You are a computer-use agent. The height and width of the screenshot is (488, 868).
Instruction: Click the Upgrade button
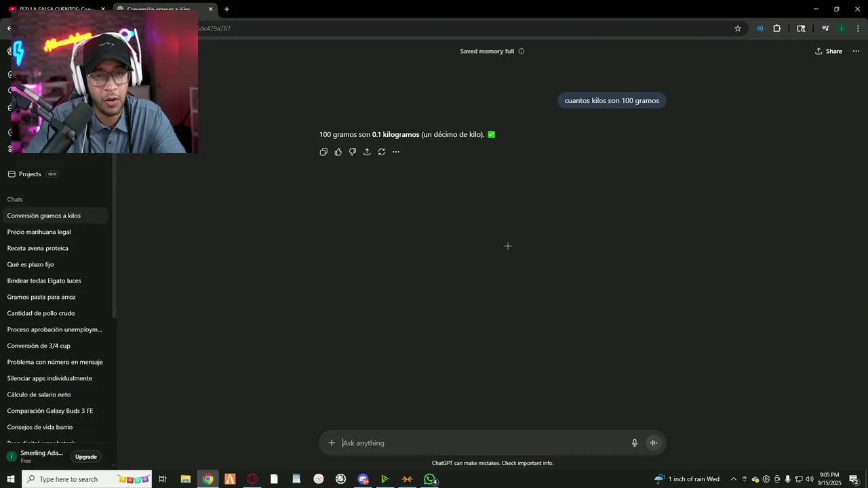pos(85,457)
